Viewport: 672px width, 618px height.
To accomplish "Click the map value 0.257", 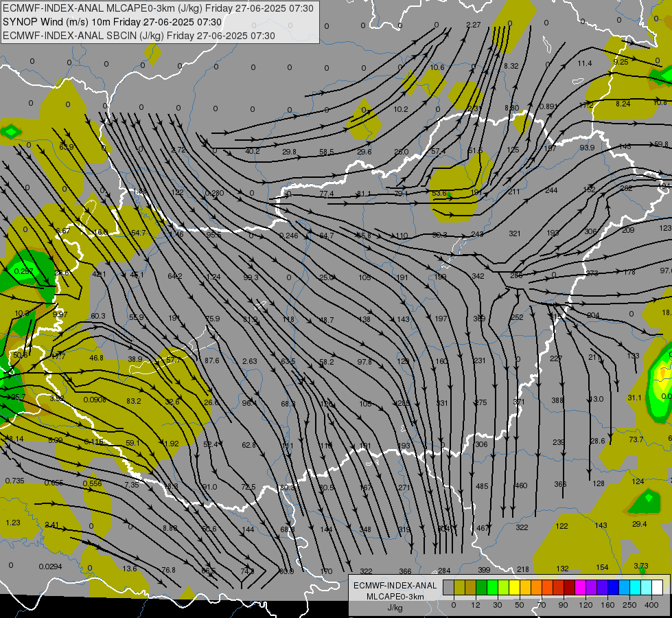I will click(x=23, y=271).
